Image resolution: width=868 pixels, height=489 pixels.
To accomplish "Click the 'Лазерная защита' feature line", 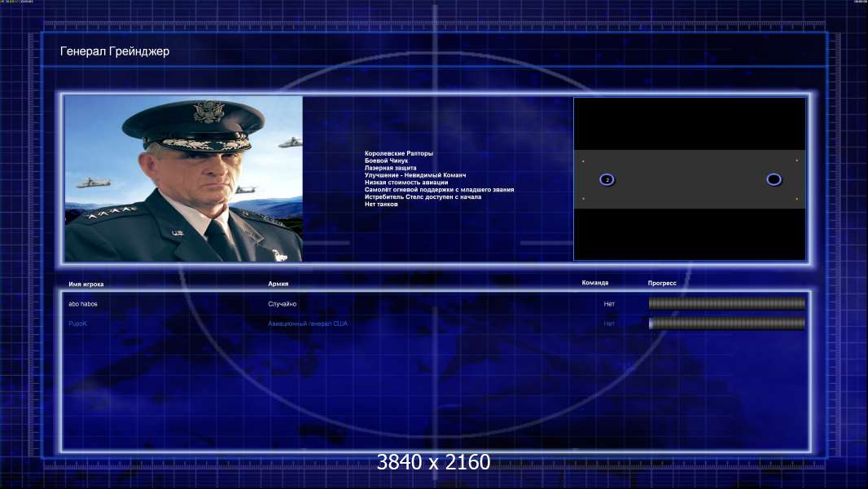I will 390,168.
